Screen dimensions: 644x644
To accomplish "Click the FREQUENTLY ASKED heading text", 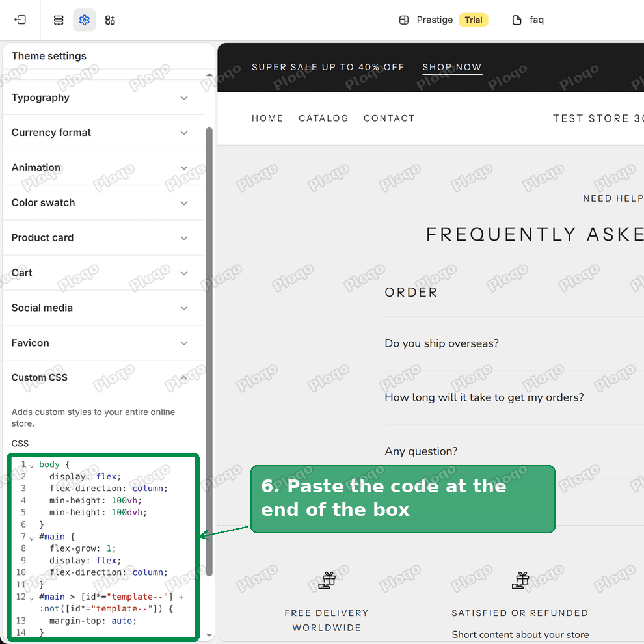I will (x=535, y=235).
